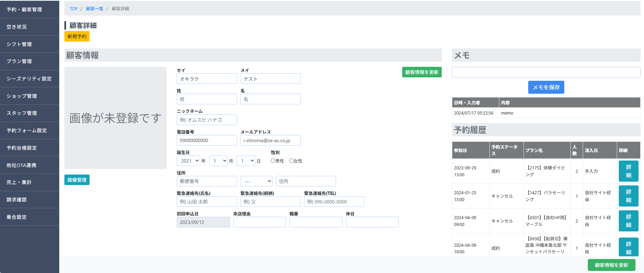The height and width of the screenshot is (273, 644).
Task: Open the birth month dropdown
Action: [x=218, y=161]
